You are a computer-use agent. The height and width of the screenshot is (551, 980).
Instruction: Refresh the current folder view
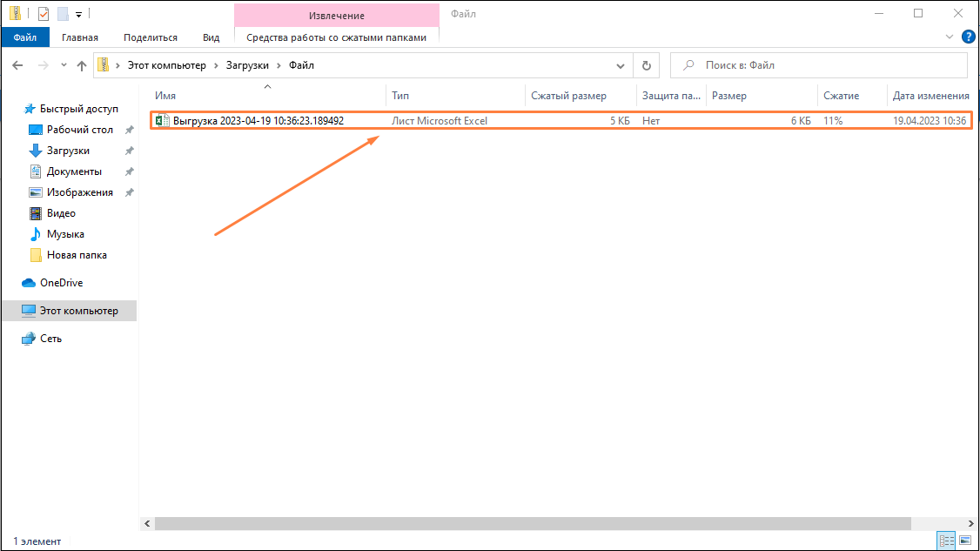(645, 65)
